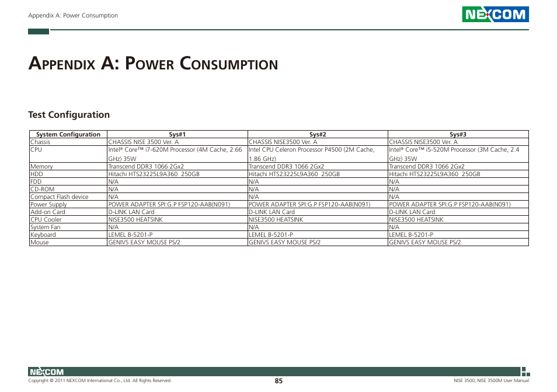Select the 'System Fan' row label
This screenshot has height=392, width=557.
45,227
